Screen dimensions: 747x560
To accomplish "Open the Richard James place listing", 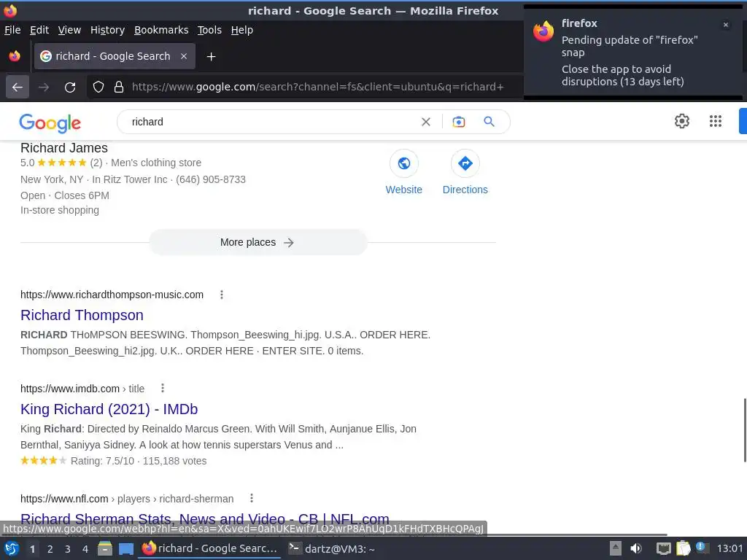I will click(64, 147).
